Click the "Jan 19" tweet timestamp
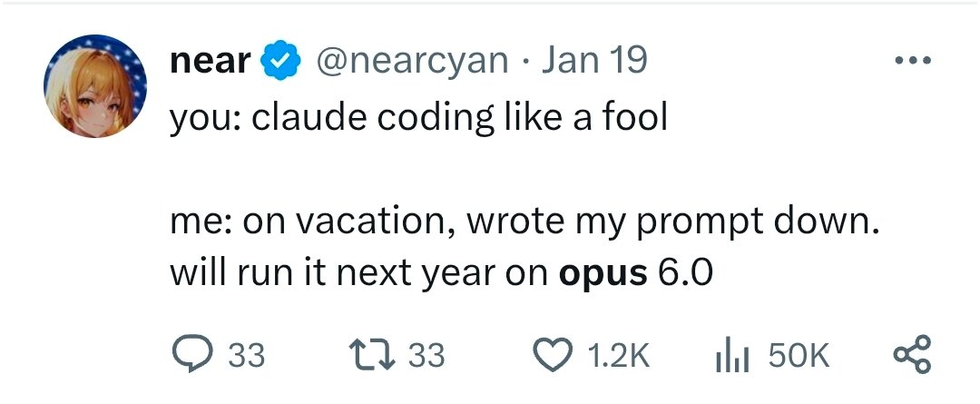The width and height of the screenshot is (980, 404). [596, 61]
